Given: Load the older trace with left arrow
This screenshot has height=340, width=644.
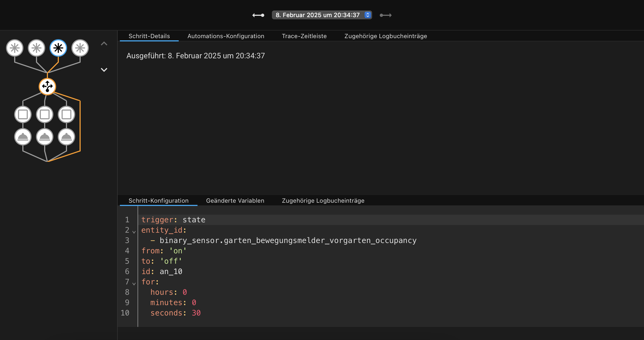Looking at the screenshot, I should [x=258, y=15].
